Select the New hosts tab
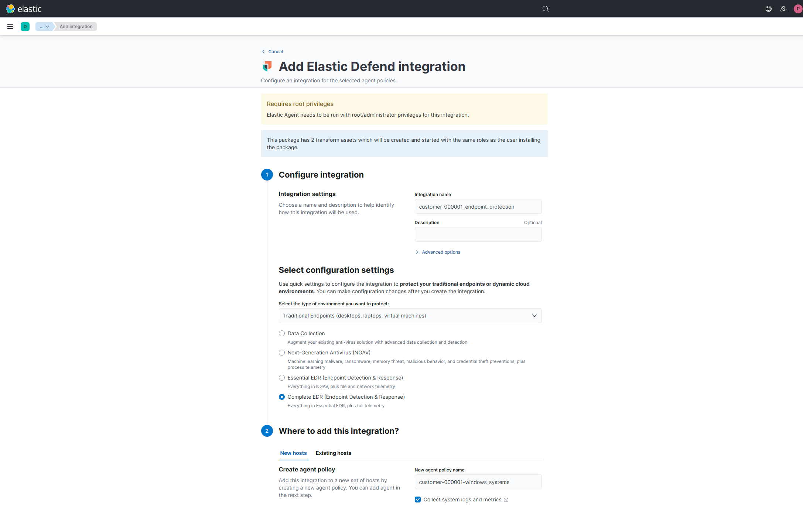The image size is (803, 532). click(x=293, y=453)
